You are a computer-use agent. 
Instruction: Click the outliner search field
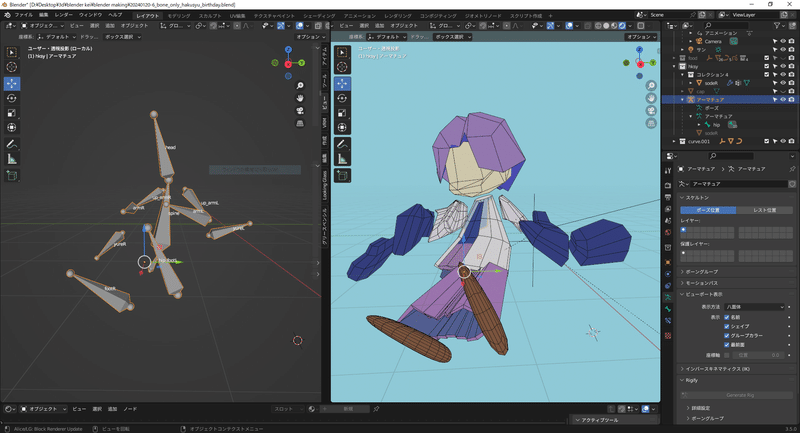(x=726, y=25)
